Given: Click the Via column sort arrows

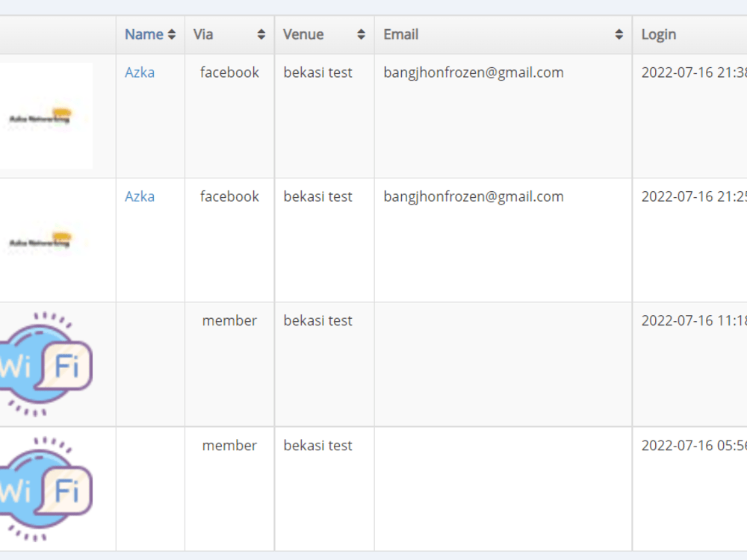Looking at the screenshot, I should point(261,34).
